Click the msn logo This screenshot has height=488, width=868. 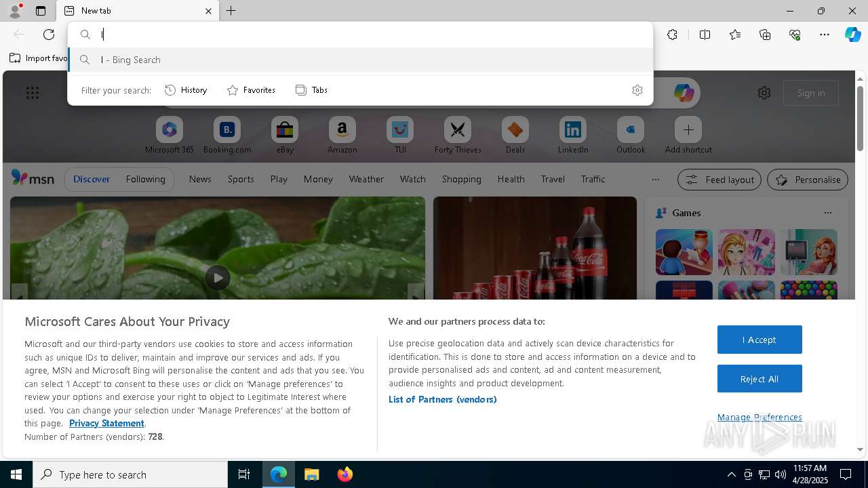click(x=33, y=178)
